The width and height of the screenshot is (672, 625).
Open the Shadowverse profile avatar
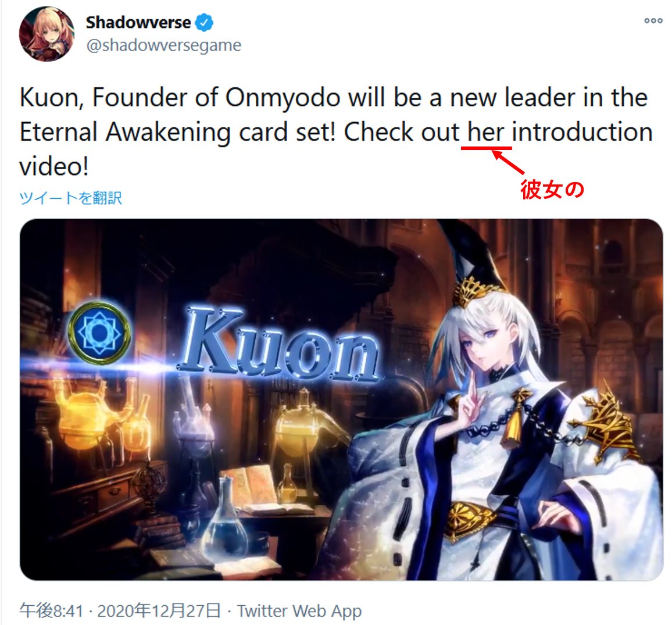pos(47,34)
